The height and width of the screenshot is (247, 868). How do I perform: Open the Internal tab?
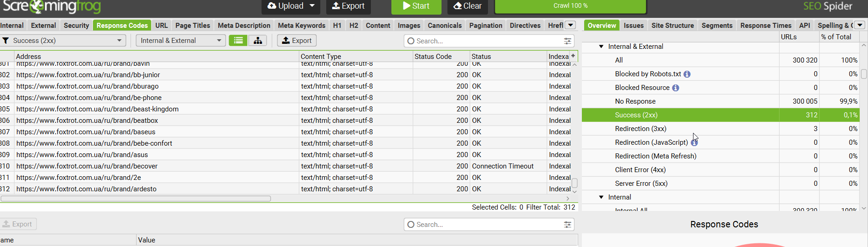[x=12, y=26]
